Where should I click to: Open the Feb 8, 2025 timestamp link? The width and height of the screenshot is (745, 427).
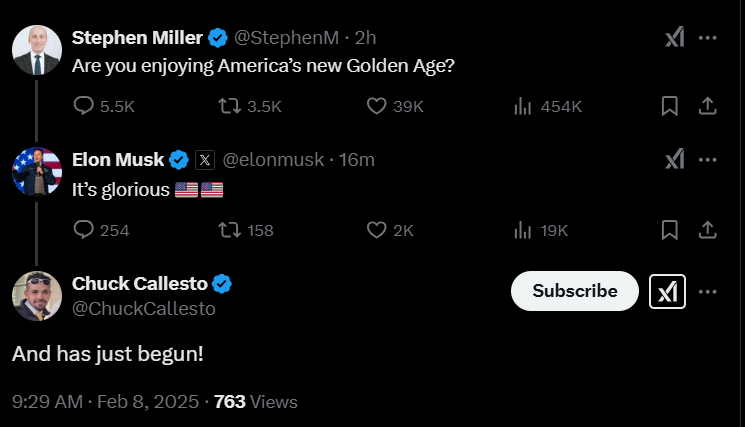(142, 402)
